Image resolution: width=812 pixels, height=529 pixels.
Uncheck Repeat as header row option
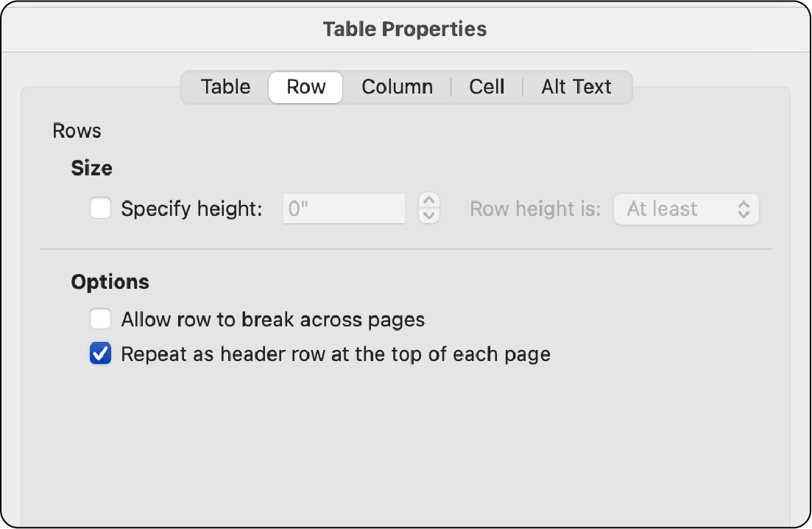click(100, 354)
